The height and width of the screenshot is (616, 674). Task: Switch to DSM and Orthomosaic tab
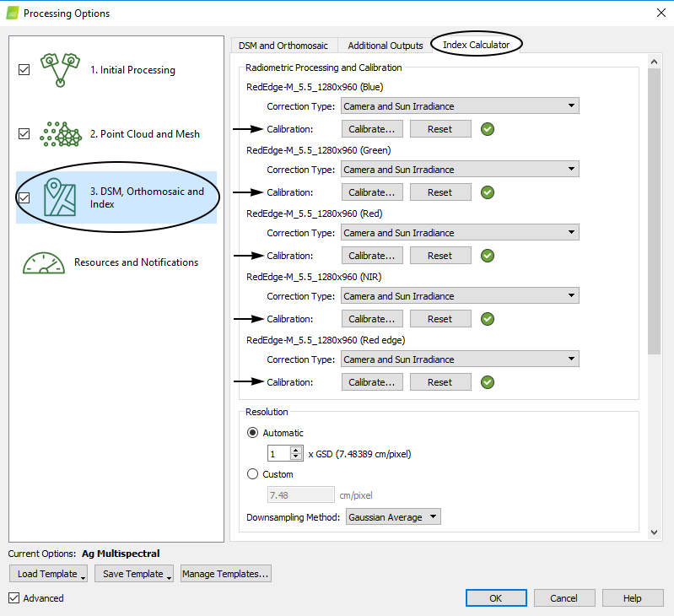click(x=283, y=46)
